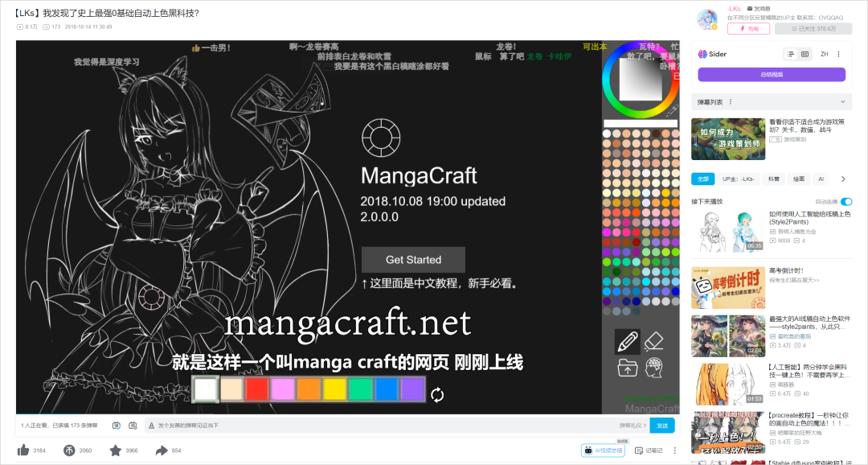This screenshot has height=465, width=868.
Task: Click the 充电 button
Action: [x=748, y=29]
